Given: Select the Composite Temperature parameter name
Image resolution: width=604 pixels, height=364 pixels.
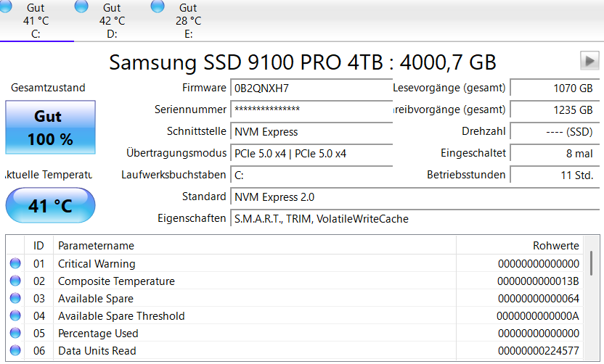Looking at the screenshot, I should click(116, 281).
